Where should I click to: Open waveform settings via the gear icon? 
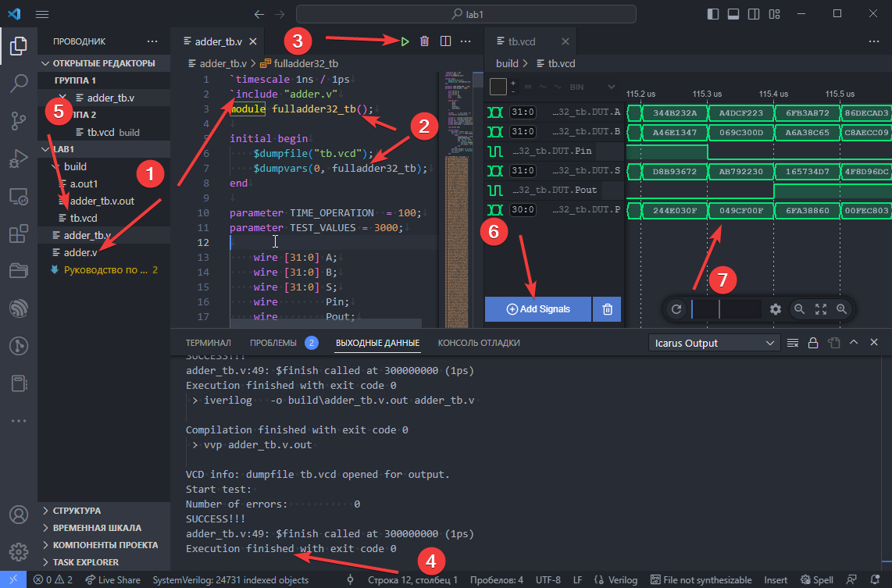pyautogui.click(x=776, y=308)
